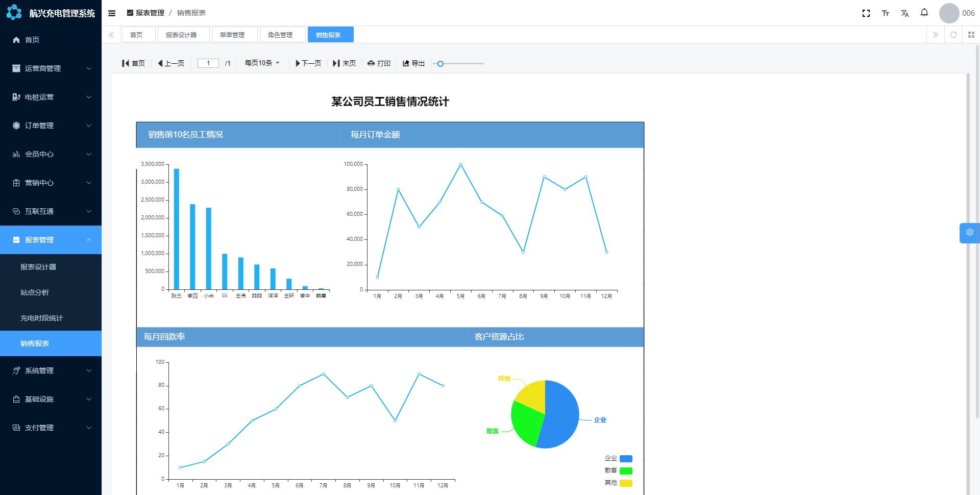Enter fullscreen mode via top bar icon

point(866,13)
